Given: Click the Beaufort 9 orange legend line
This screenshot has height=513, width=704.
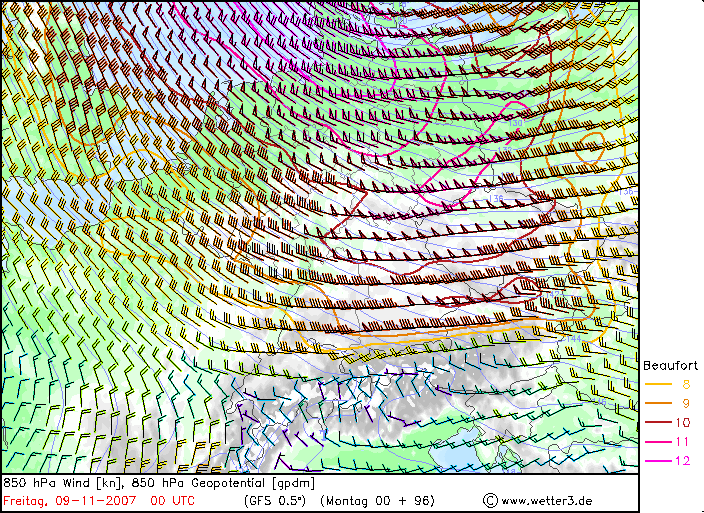Looking at the screenshot, I should coord(657,403).
